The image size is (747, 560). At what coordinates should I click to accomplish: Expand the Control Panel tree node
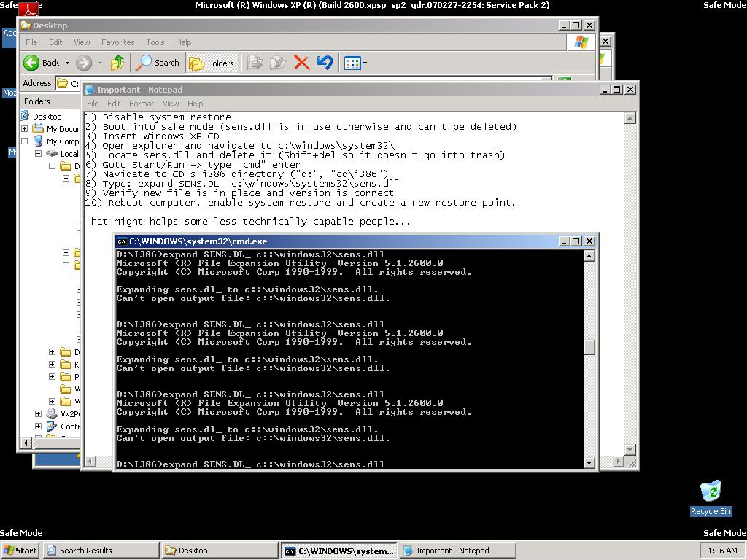pyautogui.click(x=38, y=426)
